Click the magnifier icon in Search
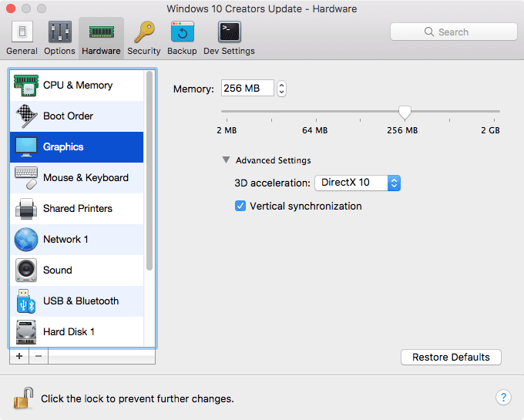Screen dimensions: 524x420 pos(429,32)
